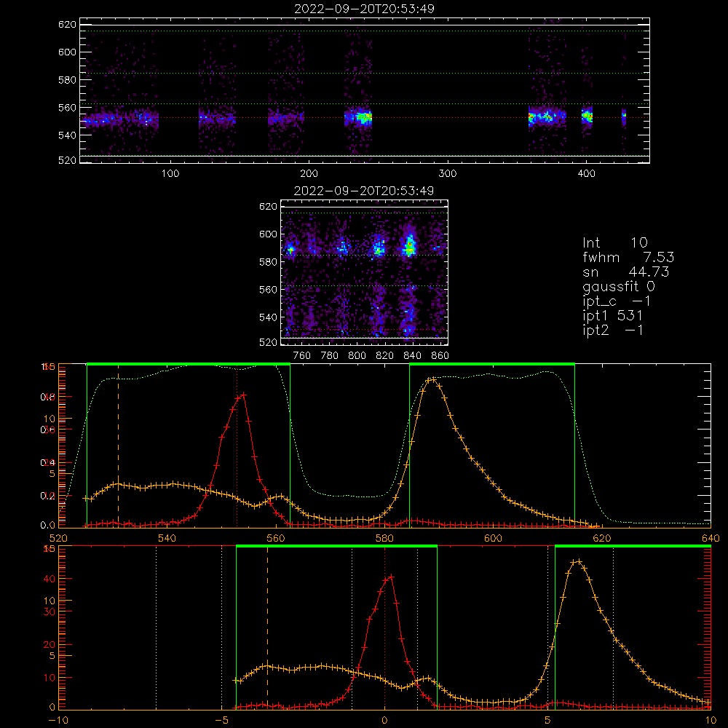Click the '640' x-axis label of third plot
The width and height of the screenshot is (728, 728).
click(x=711, y=538)
